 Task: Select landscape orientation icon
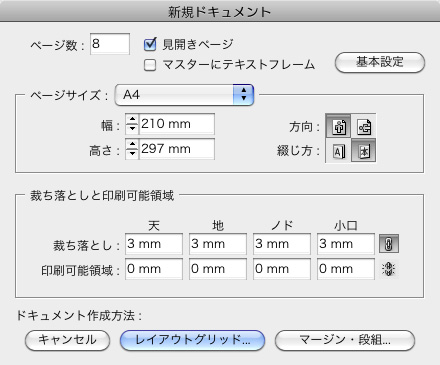tap(364, 126)
